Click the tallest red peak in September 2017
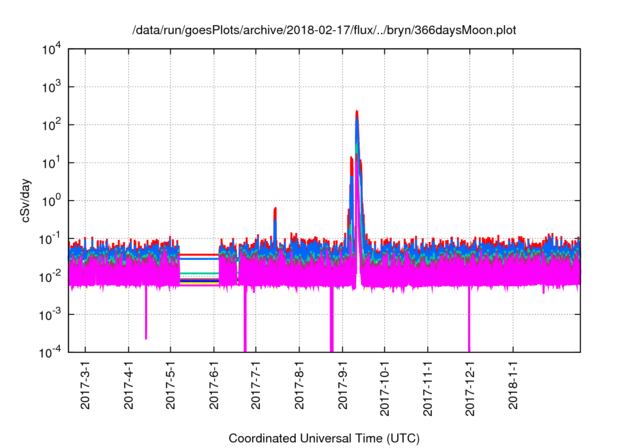Viewport: 640px width, 448px height. click(357, 113)
